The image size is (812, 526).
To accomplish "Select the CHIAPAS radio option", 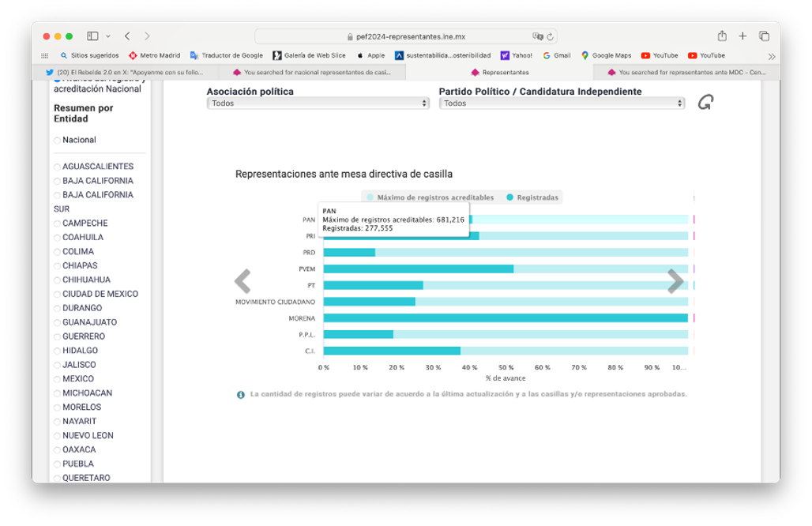I will coord(57,266).
